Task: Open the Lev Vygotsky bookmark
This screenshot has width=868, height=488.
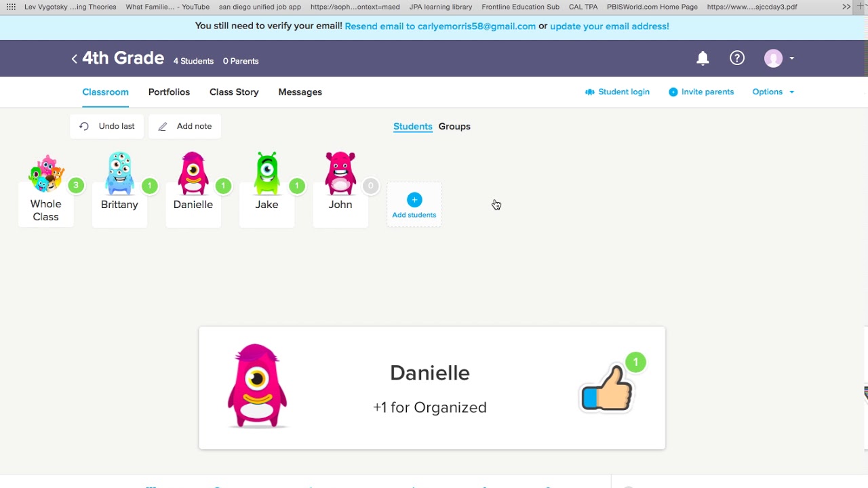Action: pos(71,7)
